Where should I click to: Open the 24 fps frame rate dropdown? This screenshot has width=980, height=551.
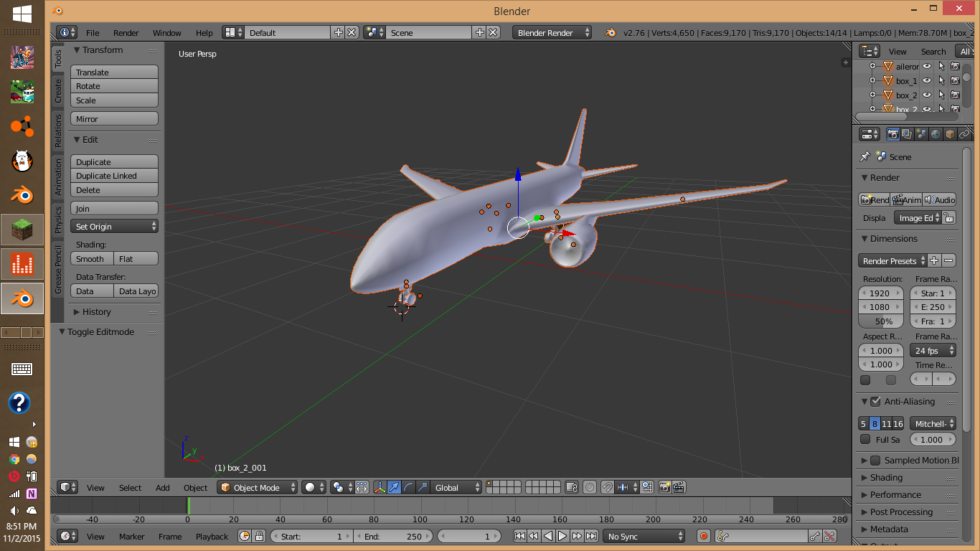tap(933, 350)
